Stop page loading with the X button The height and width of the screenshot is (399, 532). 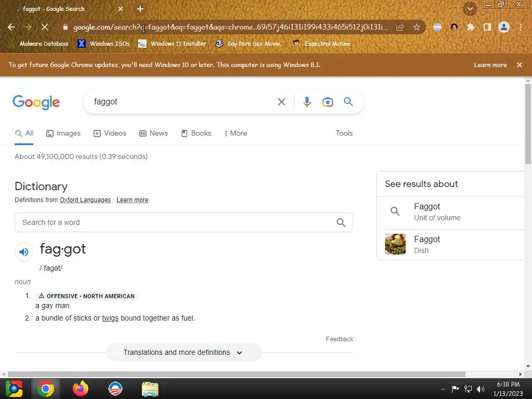tap(45, 27)
